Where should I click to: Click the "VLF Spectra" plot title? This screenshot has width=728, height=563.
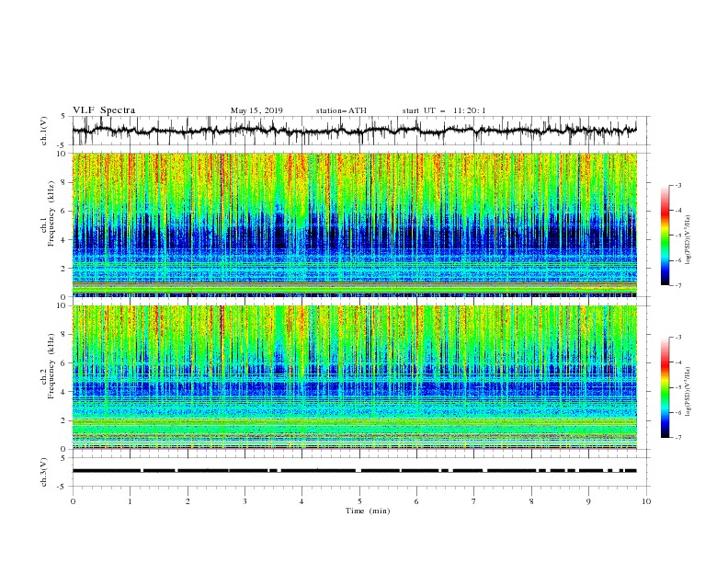point(104,110)
